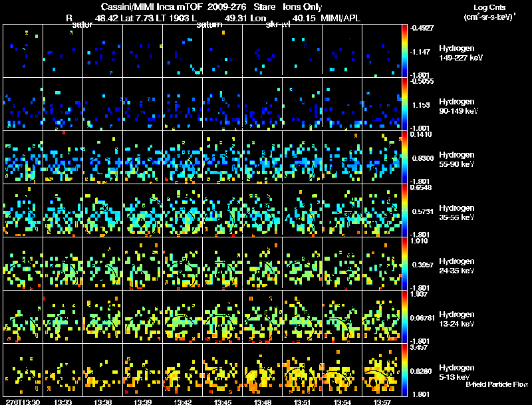The width and height of the screenshot is (532, 405).
Task: Click the 'Hydrogen 149-227 keV' row label
Action: (x=460, y=53)
